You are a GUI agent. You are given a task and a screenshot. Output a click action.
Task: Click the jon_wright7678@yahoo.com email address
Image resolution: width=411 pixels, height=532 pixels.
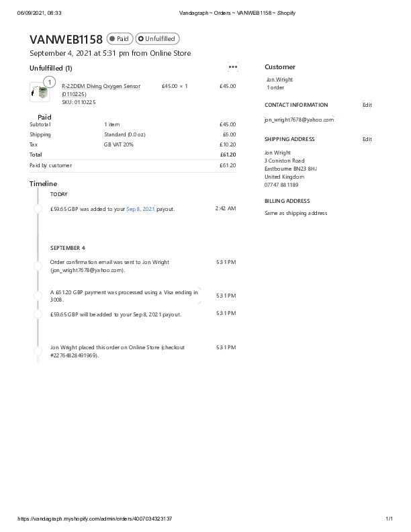pos(299,119)
